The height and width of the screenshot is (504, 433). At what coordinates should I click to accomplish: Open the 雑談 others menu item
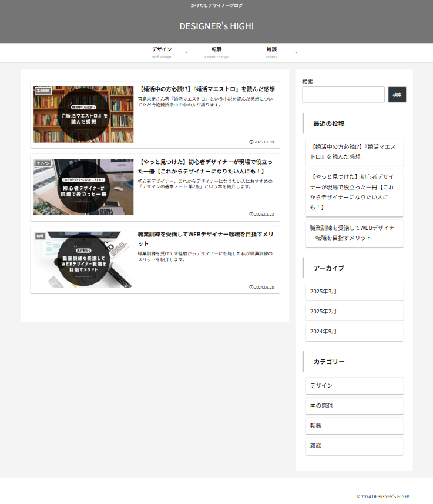(x=271, y=52)
